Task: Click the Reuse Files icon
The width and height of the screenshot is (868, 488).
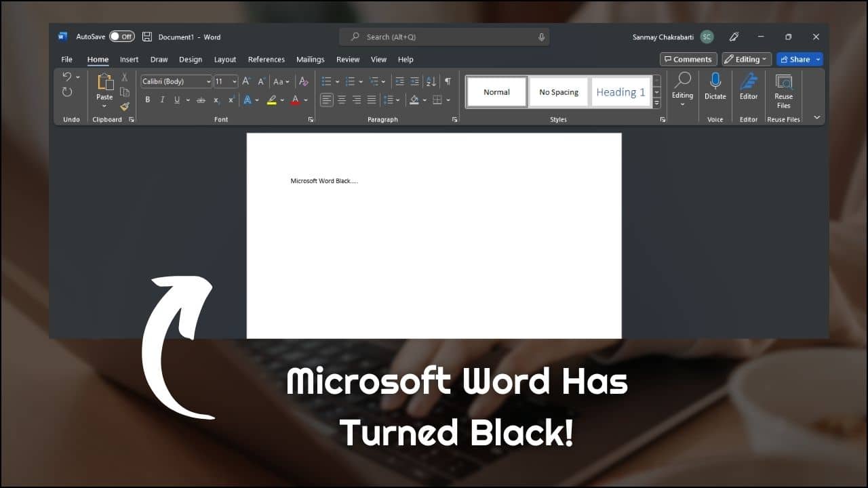Action: [x=784, y=81]
